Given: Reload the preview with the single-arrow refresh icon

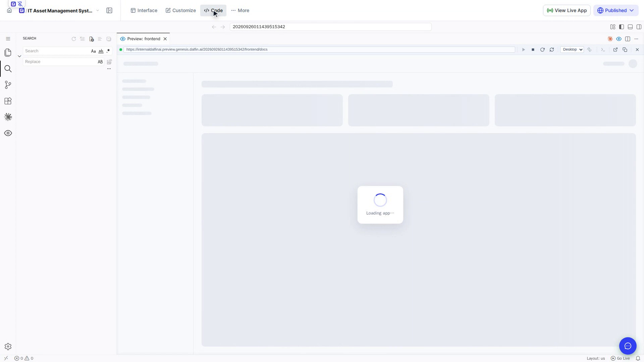Looking at the screenshot, I should pos(542,50).
